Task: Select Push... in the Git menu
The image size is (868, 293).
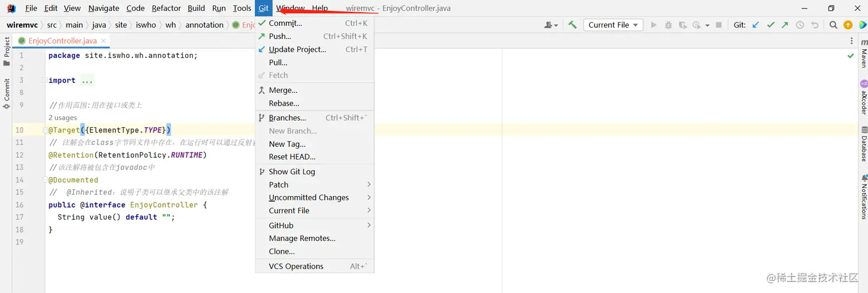Action: 315,36
